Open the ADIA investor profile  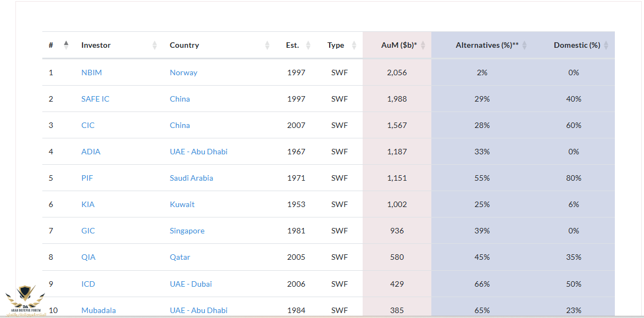(91, 152)
